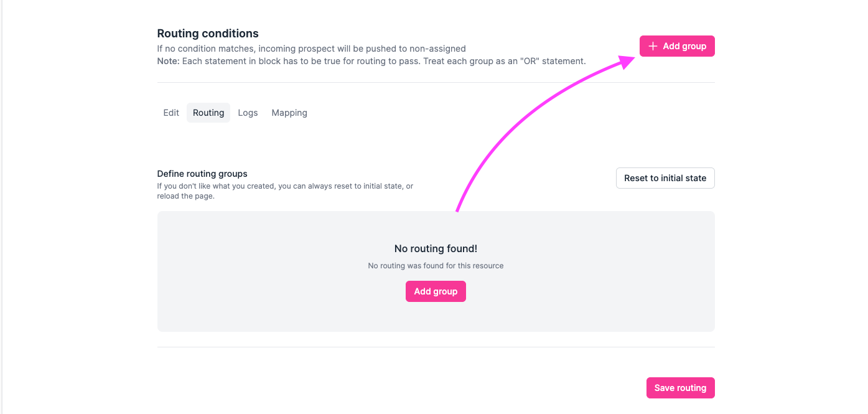Click the Routing conditions heading
This screenshot has width=868, height=414.
pos(208,33)
